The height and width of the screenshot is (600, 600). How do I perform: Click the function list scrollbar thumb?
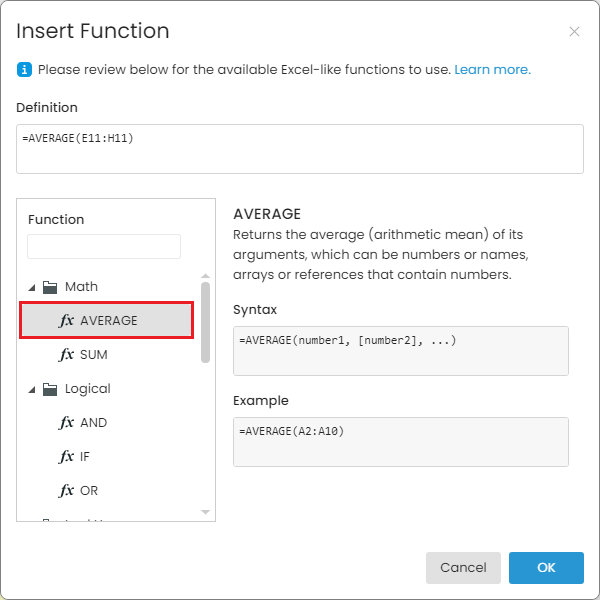[x=205, y=320]
